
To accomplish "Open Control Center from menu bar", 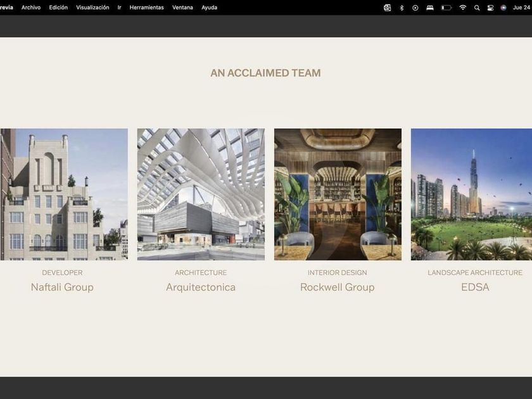I will pyautogui.click(x=490, y=8).
